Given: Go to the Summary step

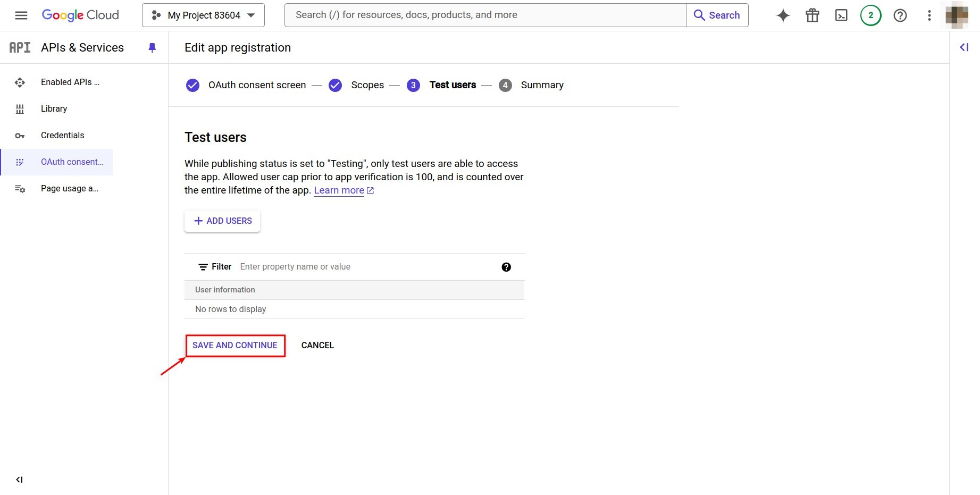Looking at the screenshot, I should (542, 85).
